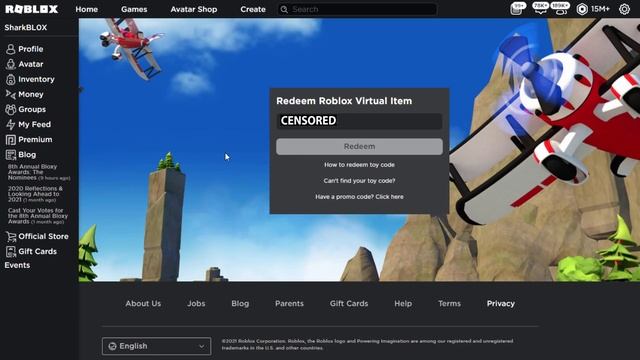Open Gift Cards in the sidebar
Screen dimensions: 640x360
tap(38, 251)
